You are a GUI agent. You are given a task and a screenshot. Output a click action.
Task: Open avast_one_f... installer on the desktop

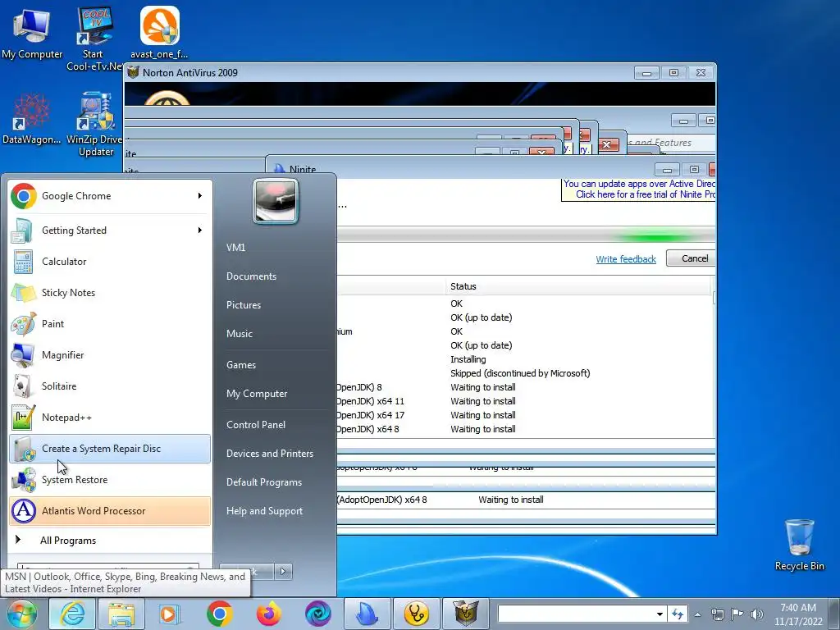point(160,33)
